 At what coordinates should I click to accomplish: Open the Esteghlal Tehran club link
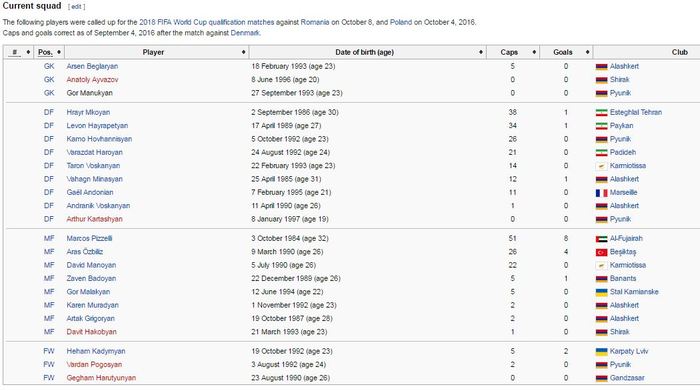pyautogui.click(x=636, y=112)
